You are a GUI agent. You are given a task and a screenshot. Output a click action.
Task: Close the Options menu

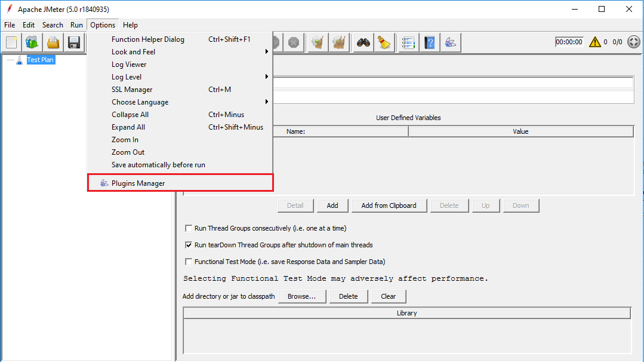pyautogui.click(x=103, y=25)
